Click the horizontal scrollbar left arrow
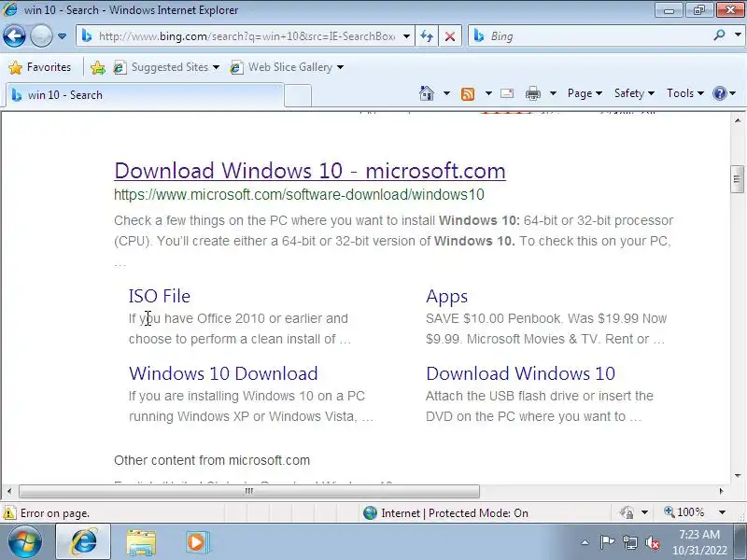This screenshot has height=560, width=747. pyautogui.click(x=9, y=491)
